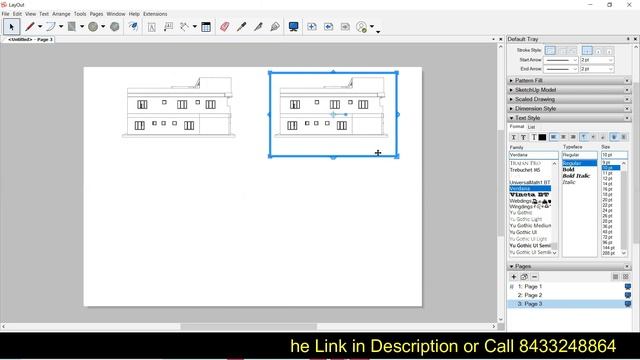Start Presentation with the monitor icon
Screen dimensions: 640x360
[293, 27]
